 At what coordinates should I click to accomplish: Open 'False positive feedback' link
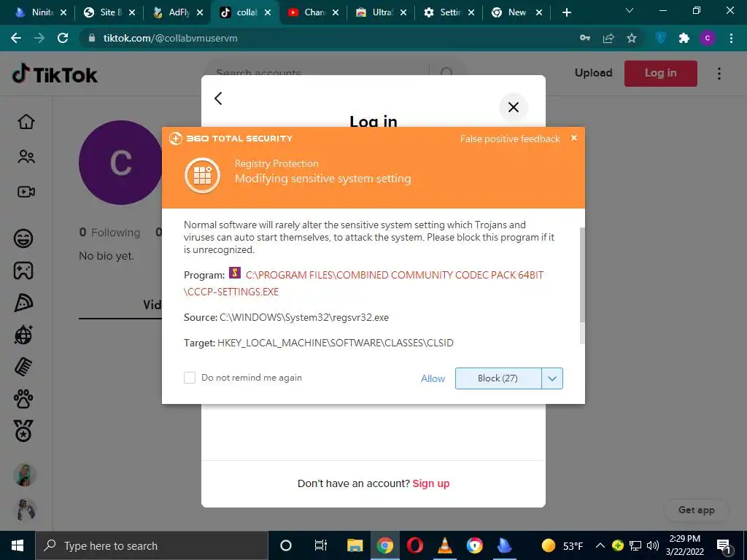click(x=510, y=139)
